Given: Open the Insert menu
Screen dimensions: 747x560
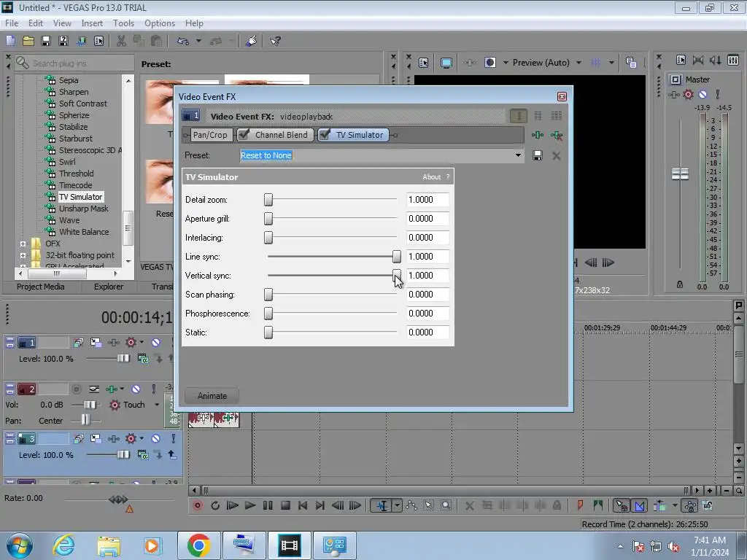Looking at the screenshot, I should pyautogui.click(x=92, y=23).
